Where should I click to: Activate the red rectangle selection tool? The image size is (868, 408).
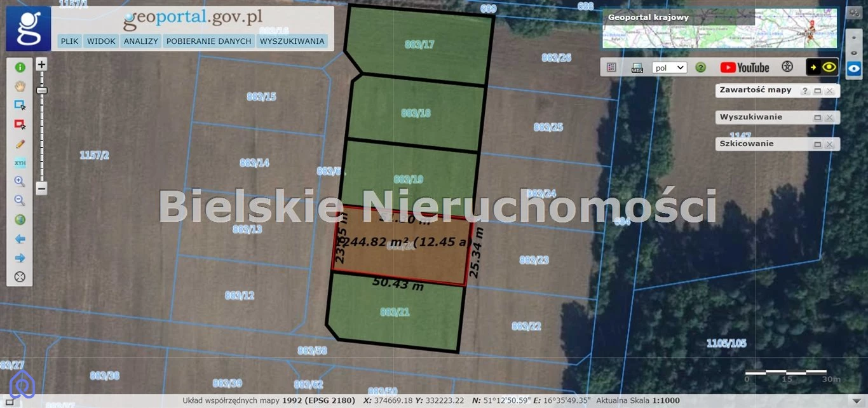click(x=20, y=125)
